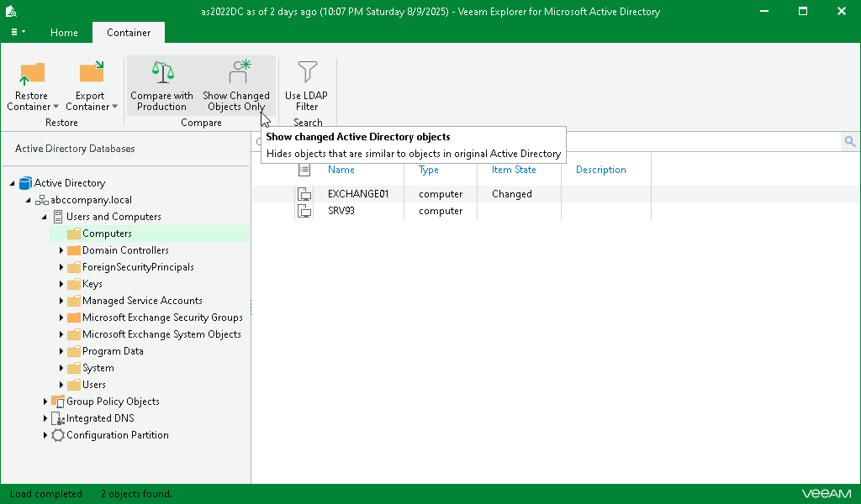Click the abccompany.local domain icon

pyautogui.click(x=42, y=200)
